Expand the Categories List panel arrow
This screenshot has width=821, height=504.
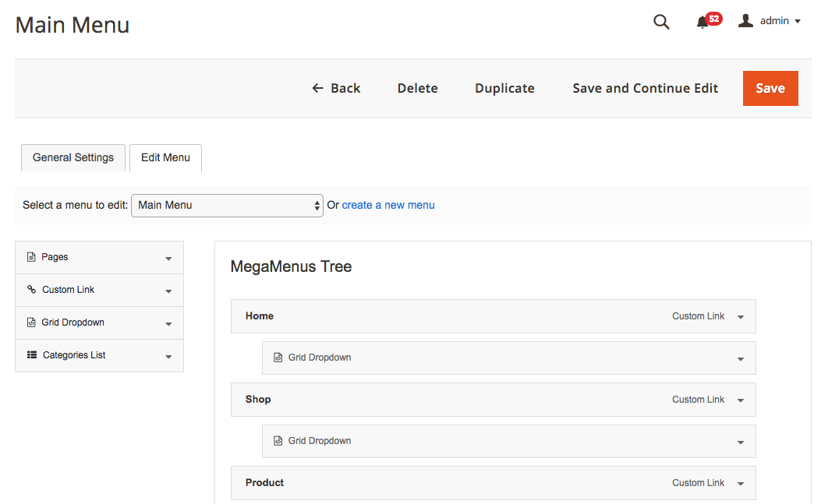[x=168, y=357]
